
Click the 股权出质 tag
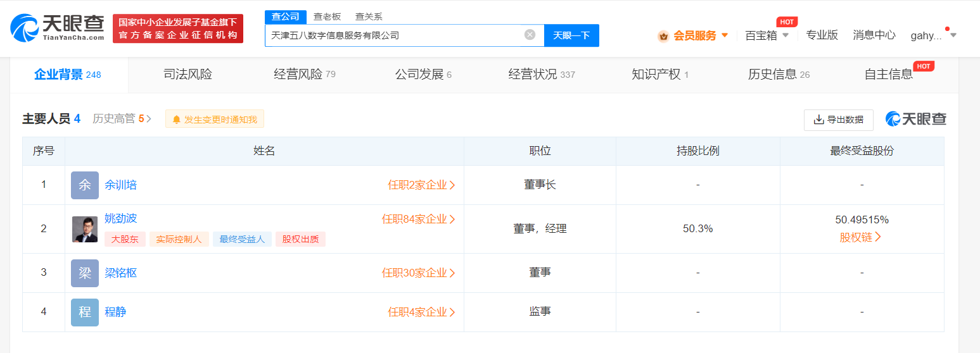click(x=300, y=239)
